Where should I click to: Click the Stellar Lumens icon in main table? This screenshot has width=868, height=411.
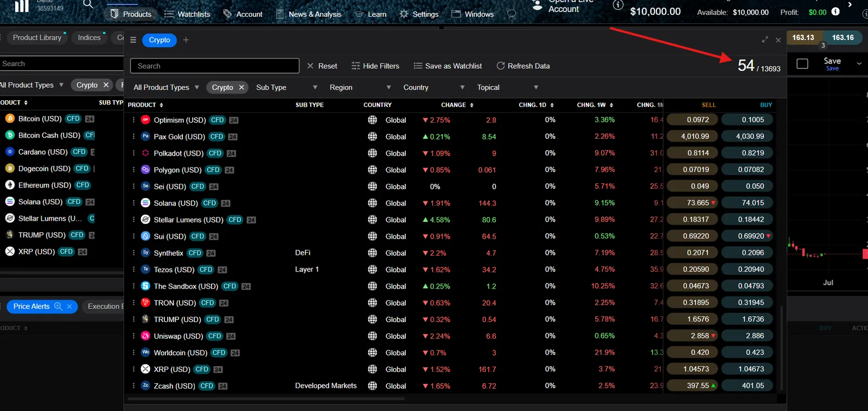coord(145,220)
